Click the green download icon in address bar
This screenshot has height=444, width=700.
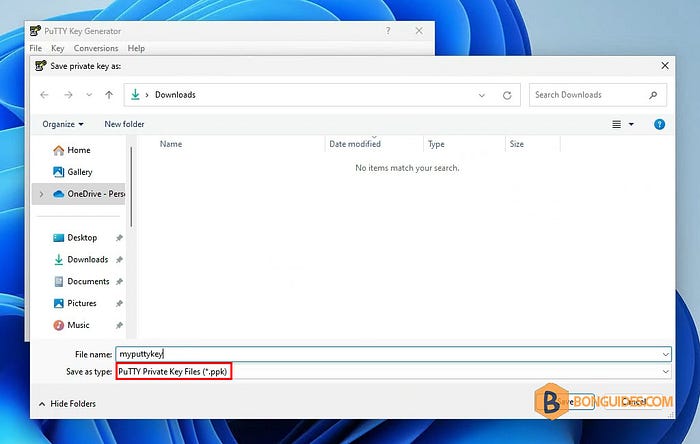click(x=135, y=95)
